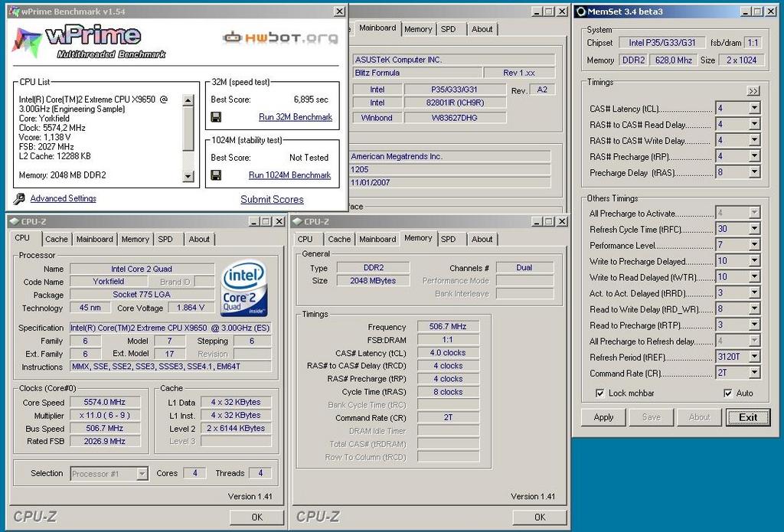Click the hwbot.org logo in wPrime

pos(280,38)
